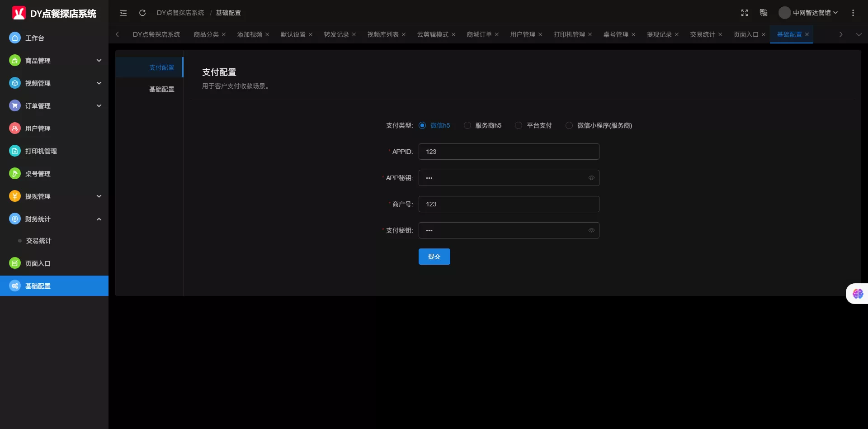Open the vertical three-dot more menu

853,13
